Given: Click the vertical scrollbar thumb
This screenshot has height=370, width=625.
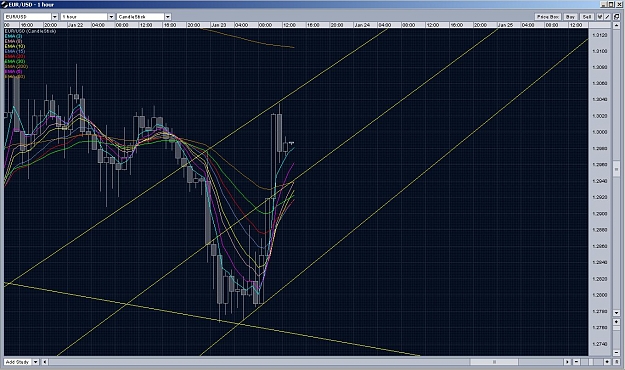Looking at the screenshot, I should coord(616,169).
